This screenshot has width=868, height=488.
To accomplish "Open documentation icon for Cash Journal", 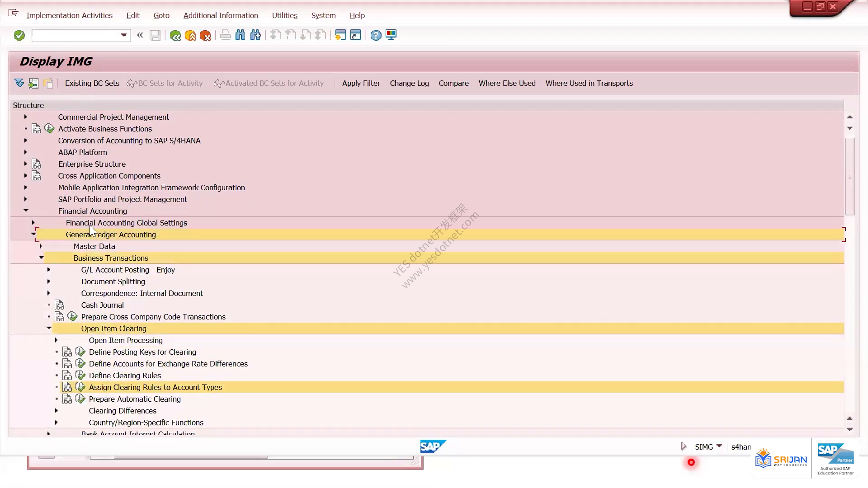I will pos(60,305).
